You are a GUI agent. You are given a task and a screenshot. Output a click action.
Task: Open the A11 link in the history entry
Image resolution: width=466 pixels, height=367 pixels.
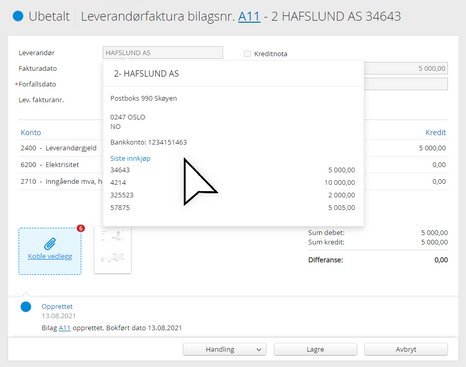coord(65,328)
